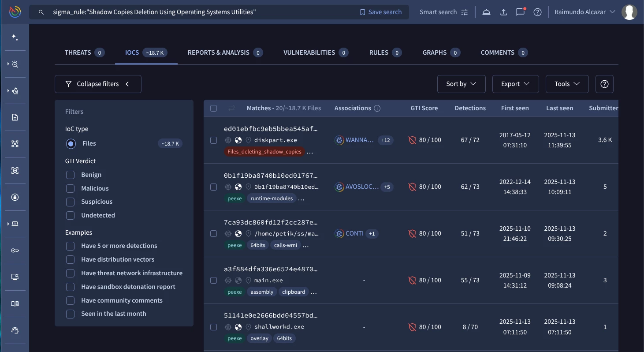This screenshot has width=644, height=352.
Task: Open the headset support sidebar icon
Action: [15, 330]
